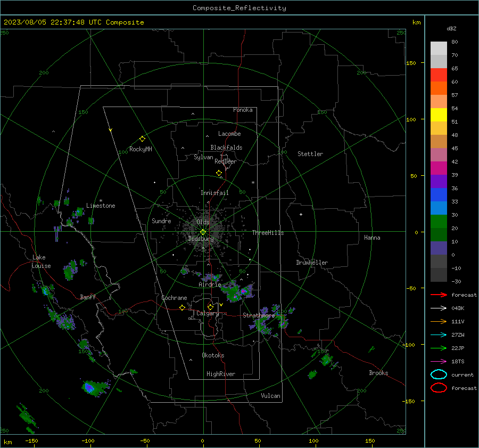Click the RockyMH label

(141, 149)
